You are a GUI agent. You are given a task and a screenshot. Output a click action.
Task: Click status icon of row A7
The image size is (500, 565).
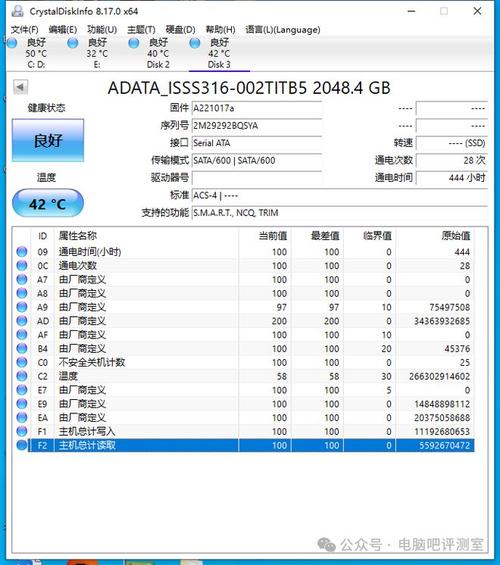22,279
